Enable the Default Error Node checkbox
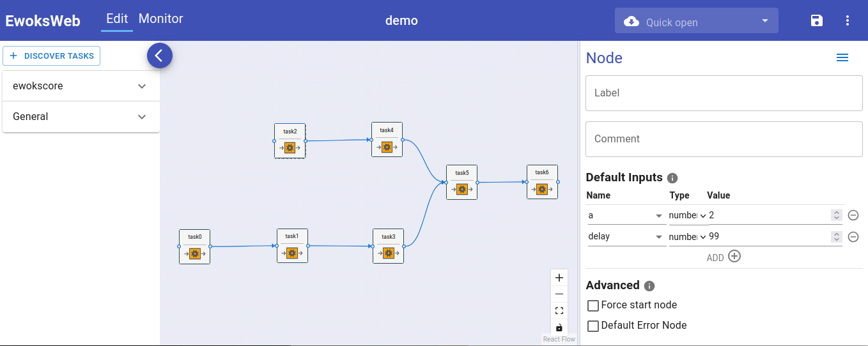868x346 pixels. tap(593, 326)
